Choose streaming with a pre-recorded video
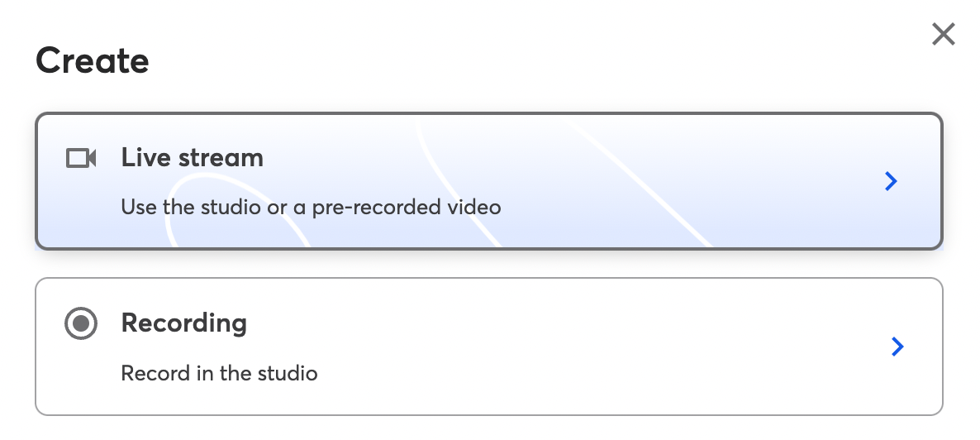The image size is (980, 440). (x=488, y=181)
